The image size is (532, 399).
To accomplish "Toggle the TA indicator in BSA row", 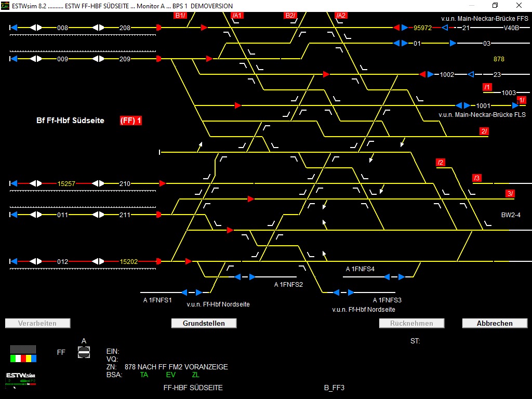I will tap(144, 375).
